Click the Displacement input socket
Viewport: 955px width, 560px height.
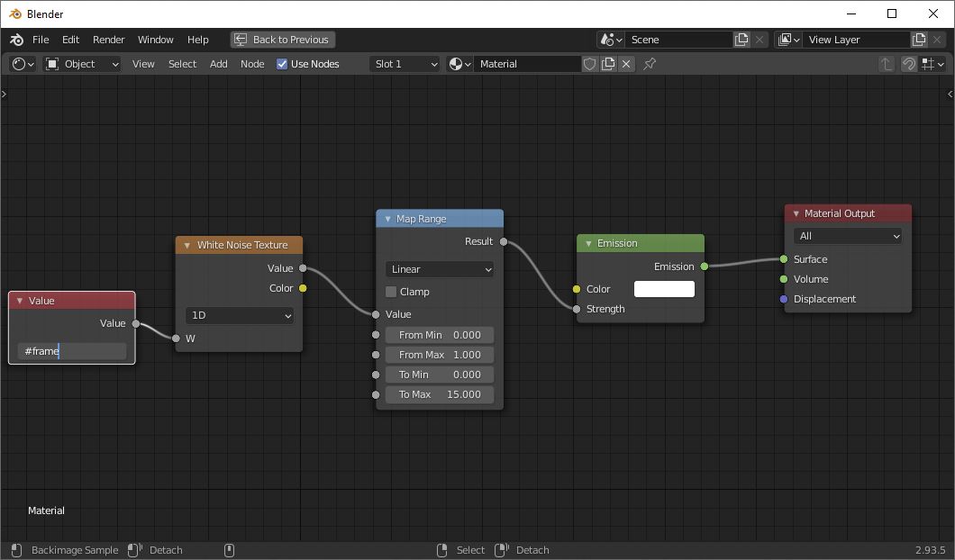(x=784, y=300)
